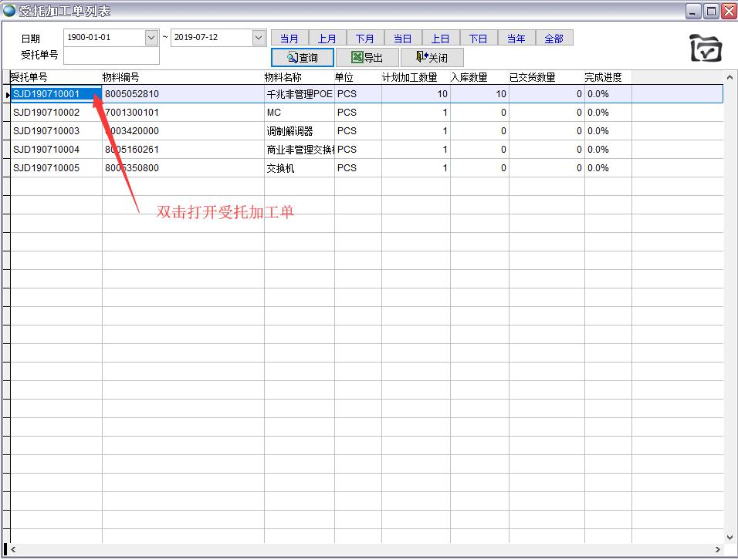The width and height of the screenshot is (738, 560).
Task: Click the folder checkmark icon at top right
Action: coord(705,48)
